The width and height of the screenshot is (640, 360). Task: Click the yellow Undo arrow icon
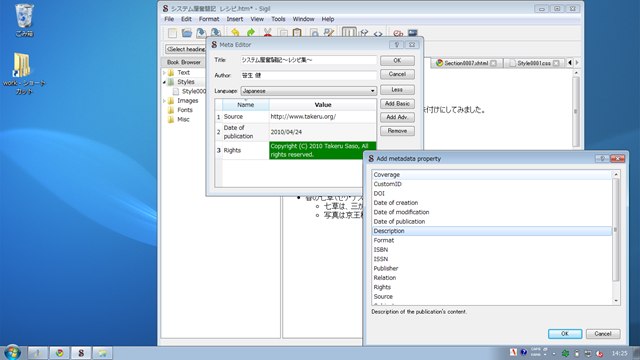(x=235, y=33)
